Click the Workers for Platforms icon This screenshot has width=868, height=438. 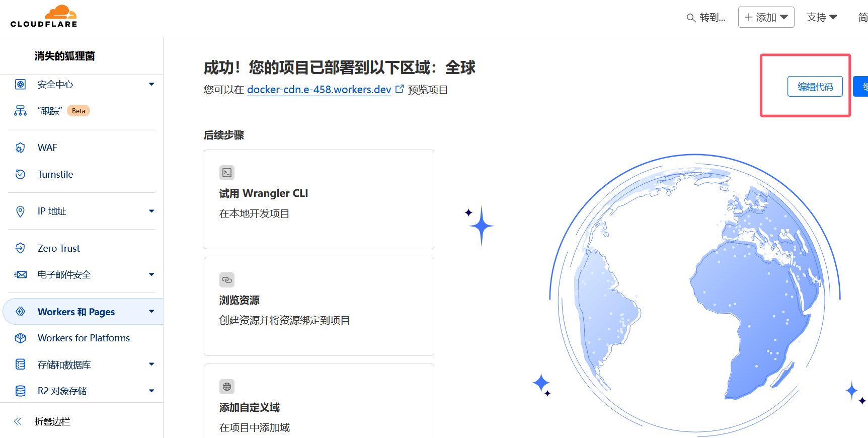click(x=20, y=338)
